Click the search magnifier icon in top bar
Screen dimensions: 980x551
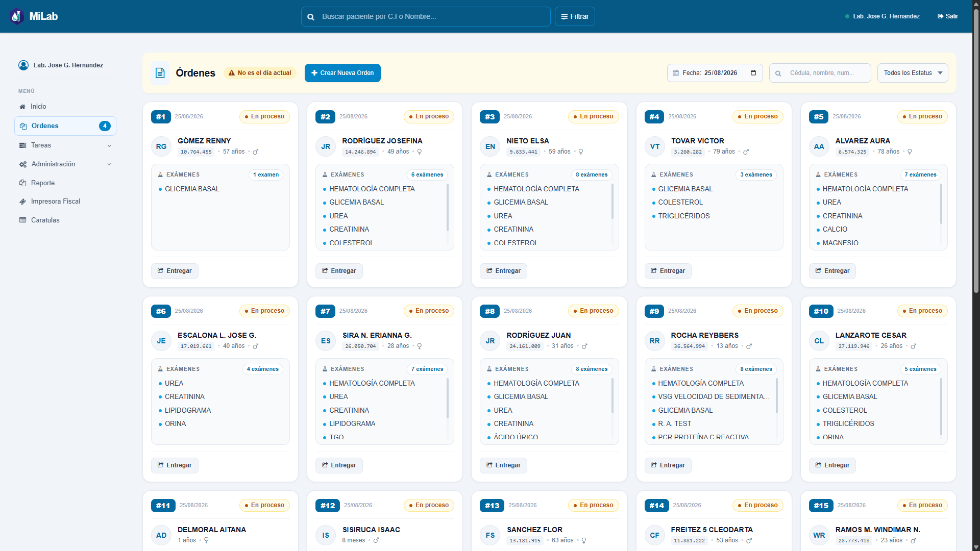point(311,17)
